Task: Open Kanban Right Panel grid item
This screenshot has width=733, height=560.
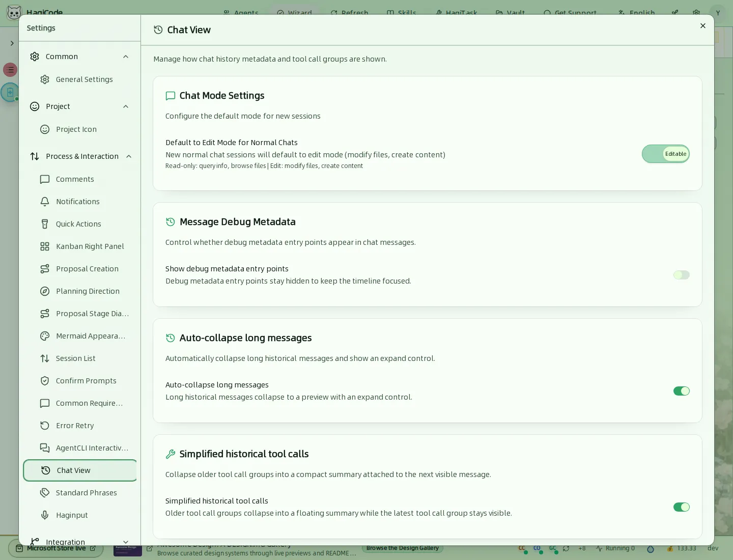Action: point(80,246)
